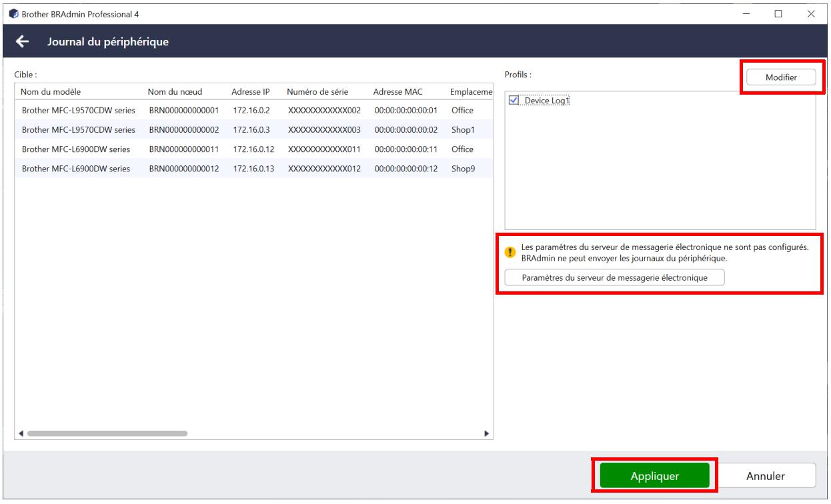831x504 pixels.
Task: Click the Modifier button
Action: 780,77
